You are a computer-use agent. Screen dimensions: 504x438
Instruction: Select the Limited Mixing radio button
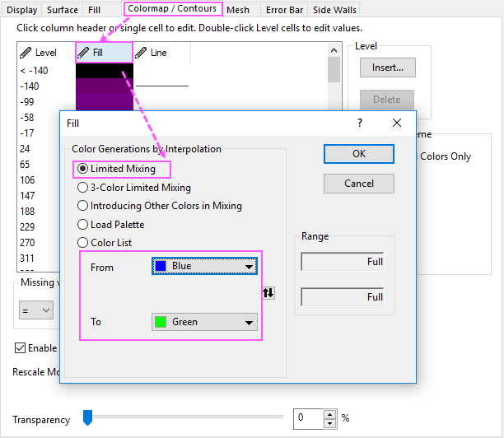pos(82,169)
